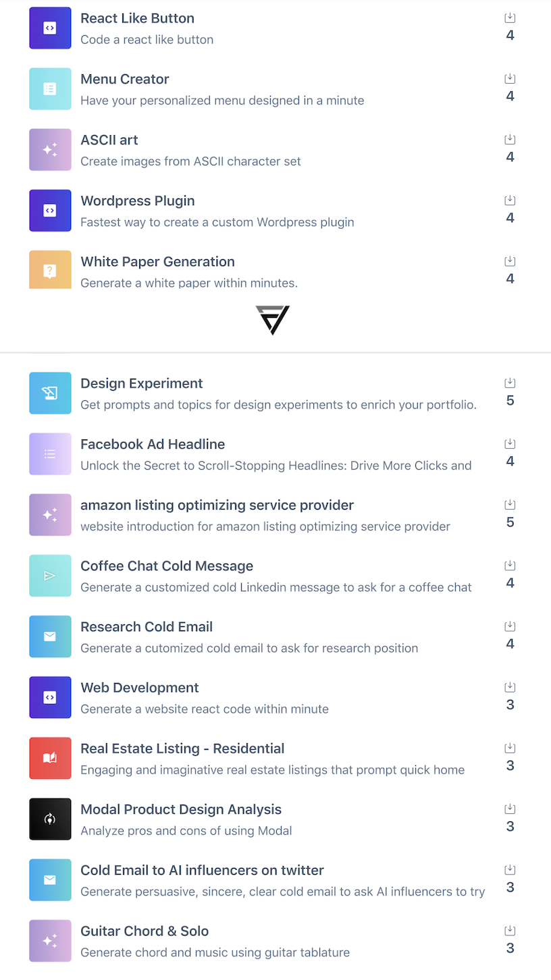Click the Modal Product Design Analysis icon
The height and width of the screenshot is (980, 551).
coord(50,819)
